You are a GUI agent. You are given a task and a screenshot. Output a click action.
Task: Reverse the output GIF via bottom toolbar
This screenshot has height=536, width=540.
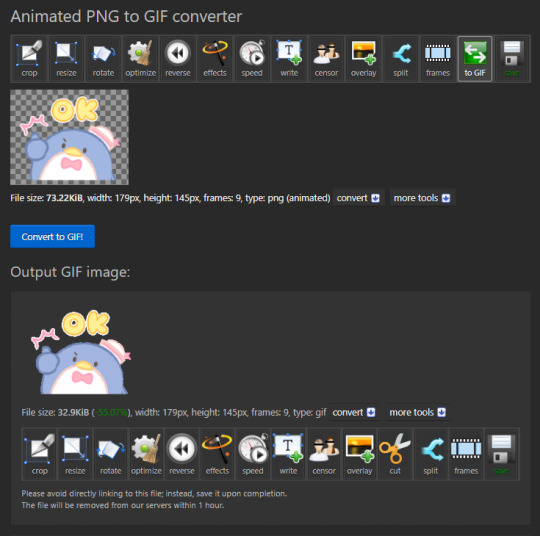182,454
